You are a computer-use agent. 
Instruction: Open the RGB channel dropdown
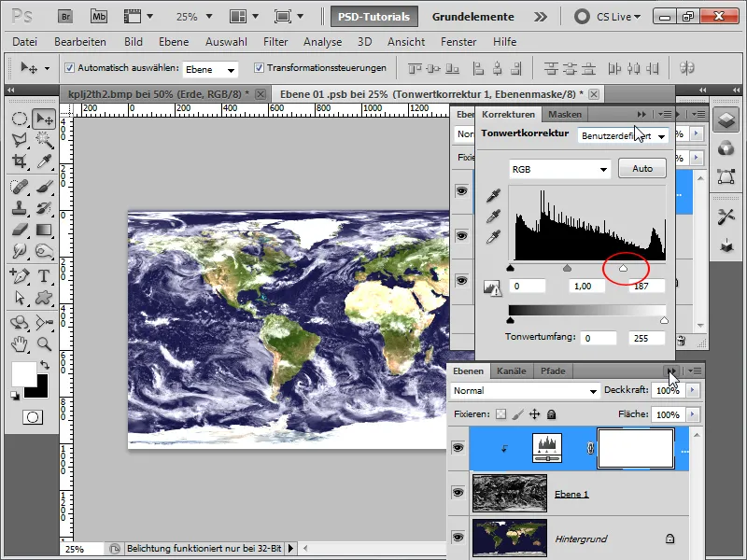(559, 169)
